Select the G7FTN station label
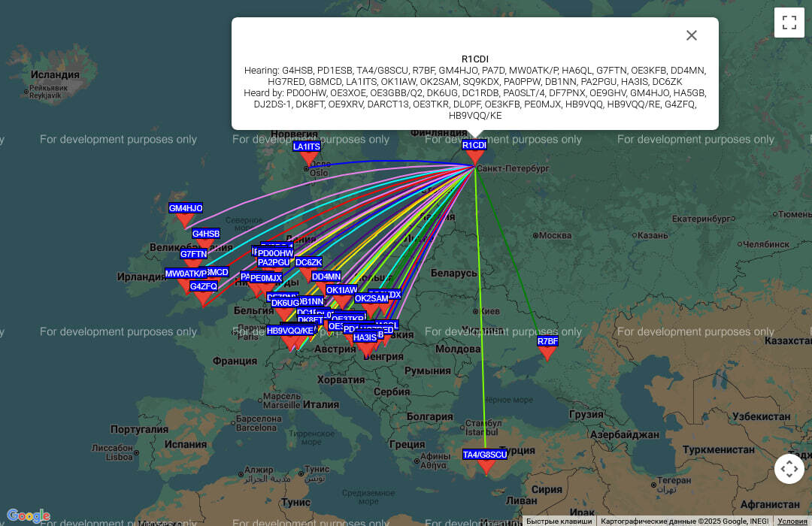This screenshot has width=812, height=526. 194,254
